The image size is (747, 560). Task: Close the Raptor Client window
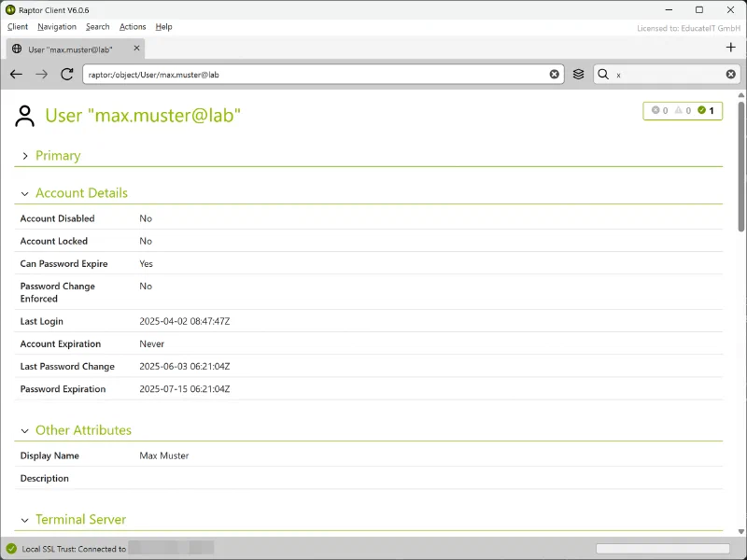point(730,9)
